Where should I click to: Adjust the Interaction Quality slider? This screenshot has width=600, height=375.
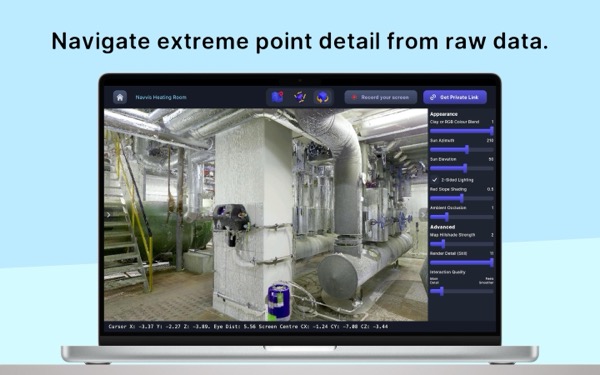461,291
